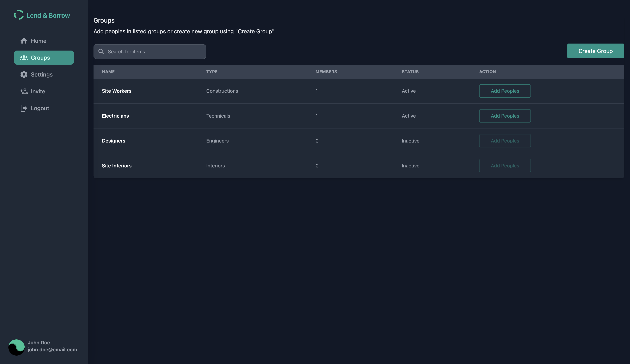Click the MEMBERS column header
The image size is (630, 364).
[326, 72]
